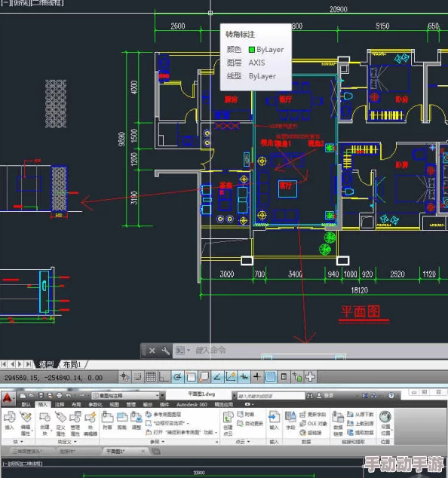
Task: Select the 注释 ribbon tab
Action: [x=60, y=404]
